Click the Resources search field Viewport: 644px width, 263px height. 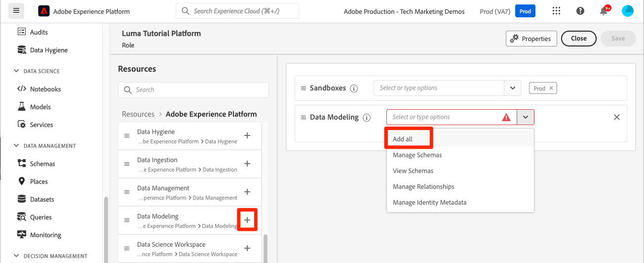click(193, 90)
